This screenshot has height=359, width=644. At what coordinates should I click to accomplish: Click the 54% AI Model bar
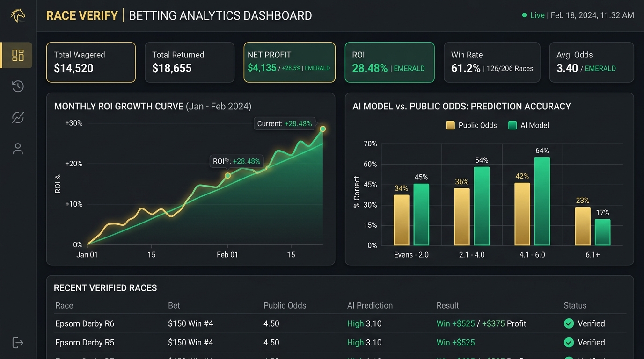(x=482, y=206)
